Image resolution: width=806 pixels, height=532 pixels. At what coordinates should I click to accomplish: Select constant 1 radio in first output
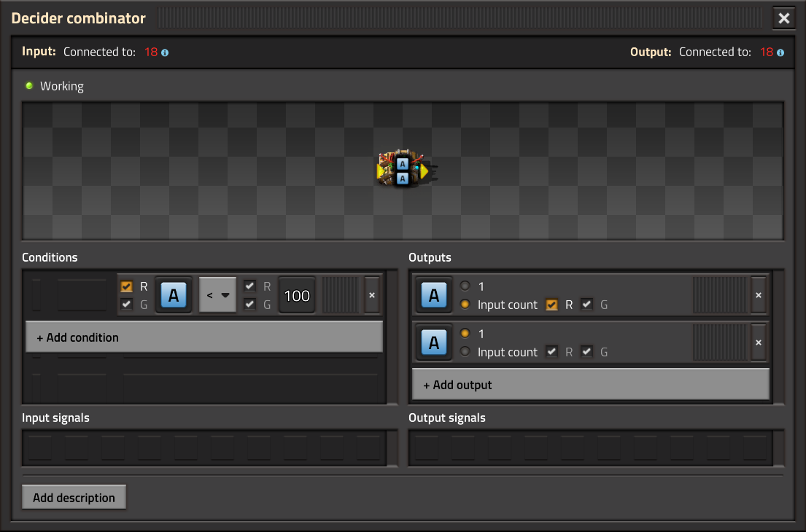click(x=465, y=286)
